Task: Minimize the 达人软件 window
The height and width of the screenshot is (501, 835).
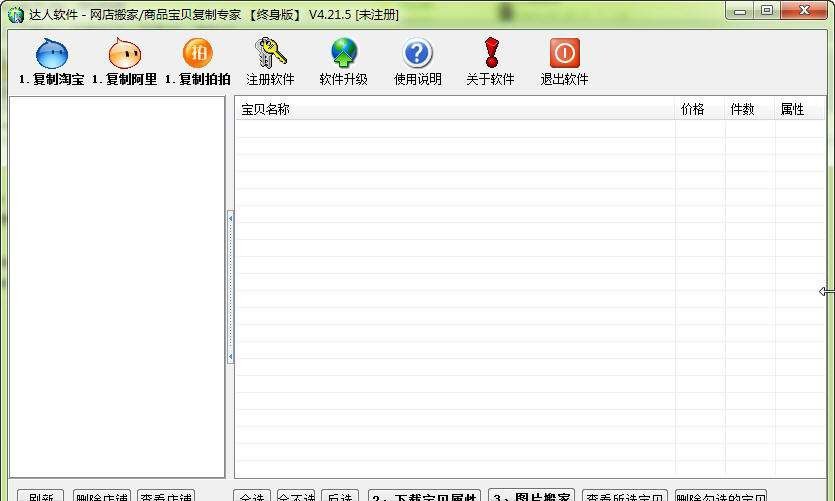Action: [x=740, y=11]
